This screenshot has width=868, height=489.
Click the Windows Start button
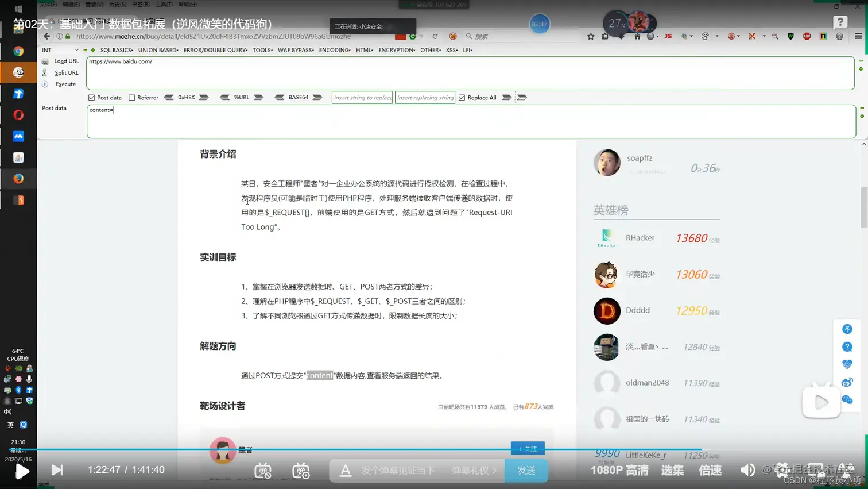(x=18, y=9)
